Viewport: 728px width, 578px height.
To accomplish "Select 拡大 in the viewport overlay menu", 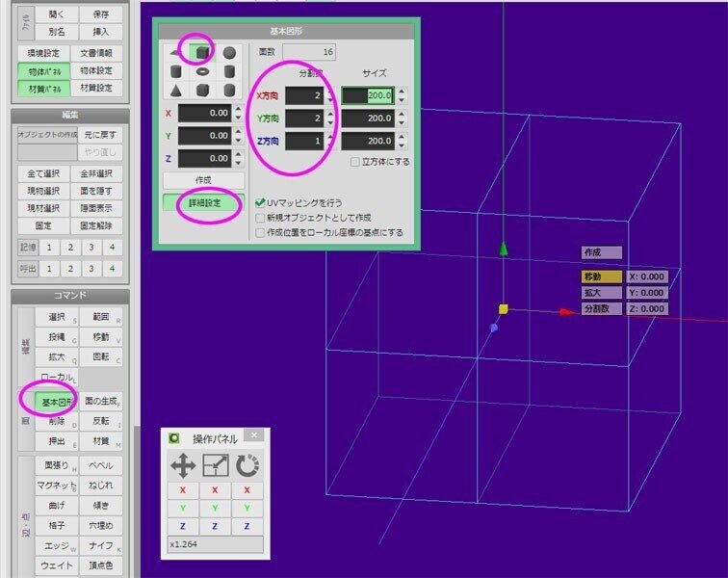I will pyautogui.click(x=601, y=293).
